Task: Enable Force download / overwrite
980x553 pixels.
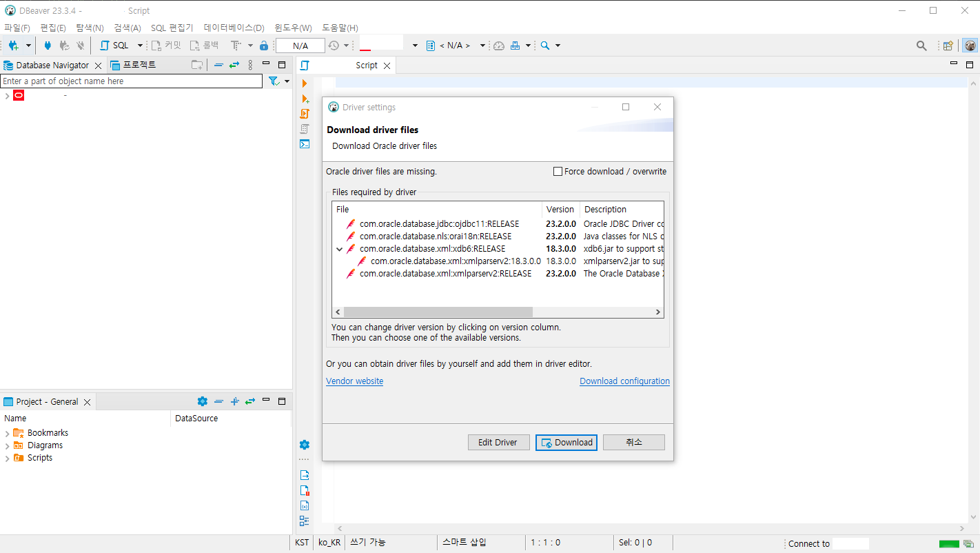Action: [x=558, y=171]
